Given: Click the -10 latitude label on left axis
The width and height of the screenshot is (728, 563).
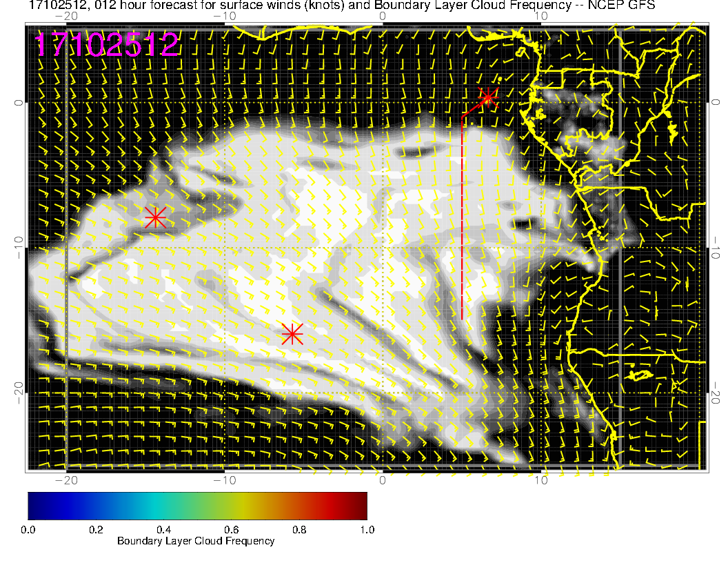Looking at the screenshot, I should pos(18,248).
